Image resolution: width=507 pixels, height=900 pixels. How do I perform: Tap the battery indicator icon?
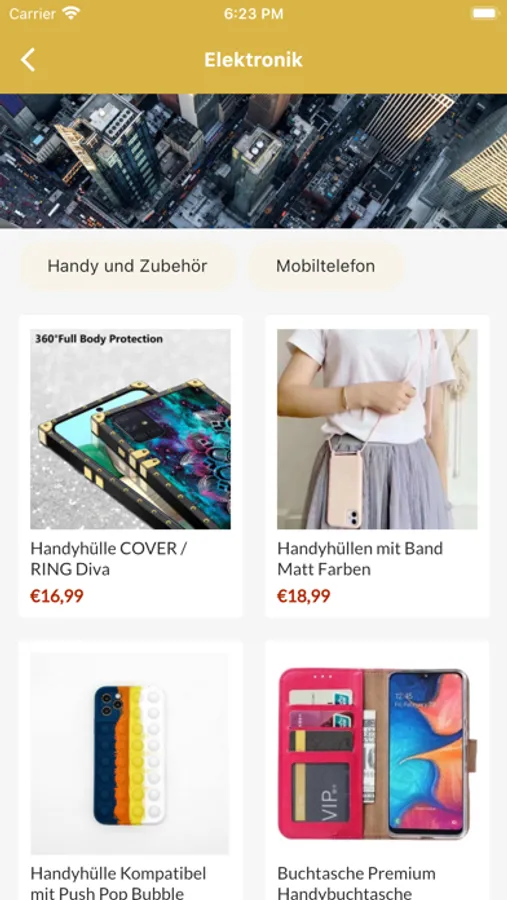485,13
